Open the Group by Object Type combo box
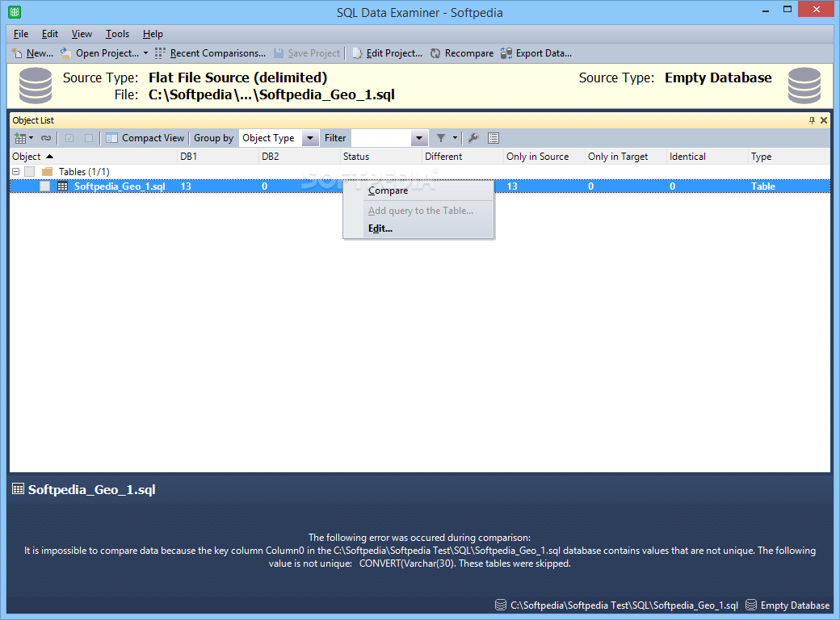Image resolution: width=840 pixels, height=620 pixels. tap(279, 138)
